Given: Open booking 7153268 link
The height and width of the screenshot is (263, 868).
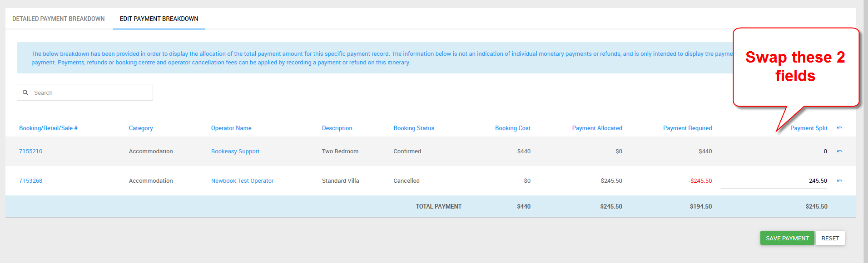Looking at the screenshot, I should pos(30,181).
